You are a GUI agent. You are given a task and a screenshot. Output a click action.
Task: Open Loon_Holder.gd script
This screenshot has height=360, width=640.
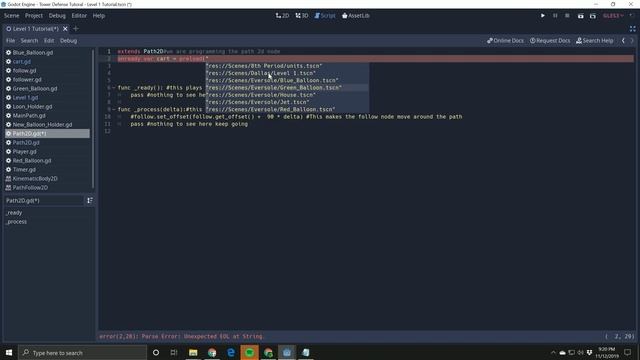[x=47, y=107]
